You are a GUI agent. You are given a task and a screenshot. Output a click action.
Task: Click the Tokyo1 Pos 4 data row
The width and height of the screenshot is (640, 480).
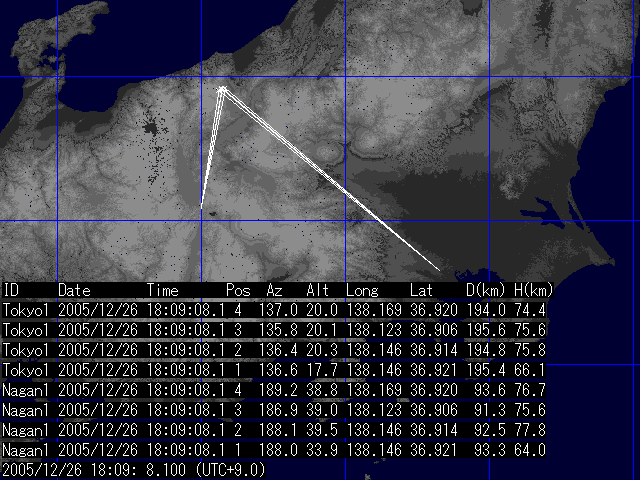click(x=274, y=310)
